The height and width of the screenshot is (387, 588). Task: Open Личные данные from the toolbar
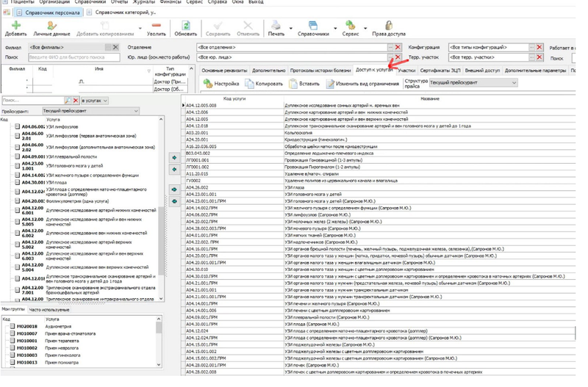tap(50, 26)
